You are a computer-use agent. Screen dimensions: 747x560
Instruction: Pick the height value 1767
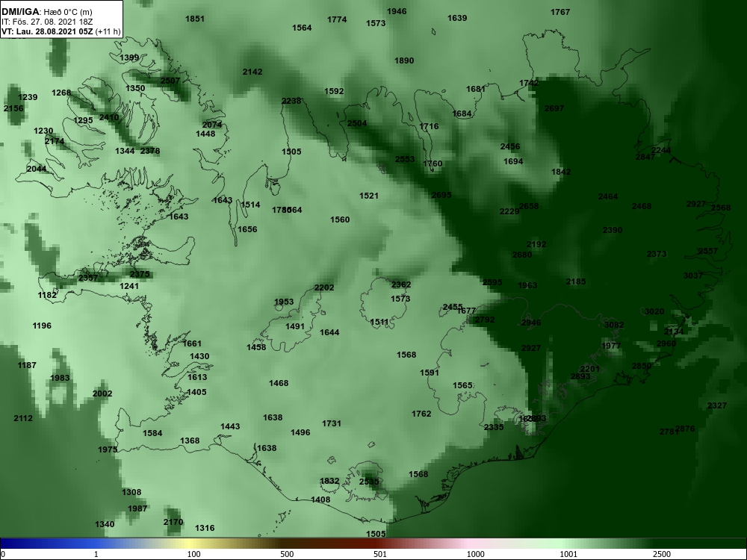coord(560,13)
